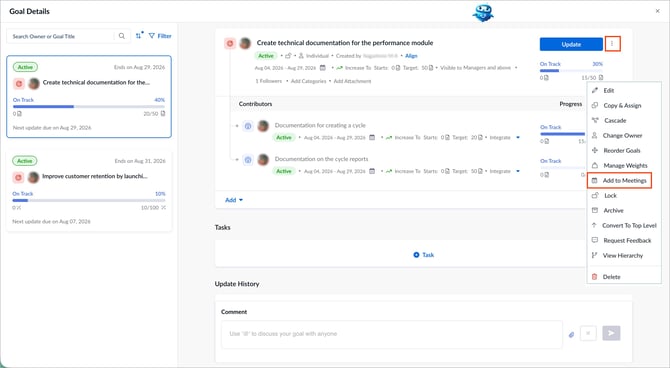Viewport: 670px width, 368px height.
Task: Click the Filter label text
Action: [165, 36]
